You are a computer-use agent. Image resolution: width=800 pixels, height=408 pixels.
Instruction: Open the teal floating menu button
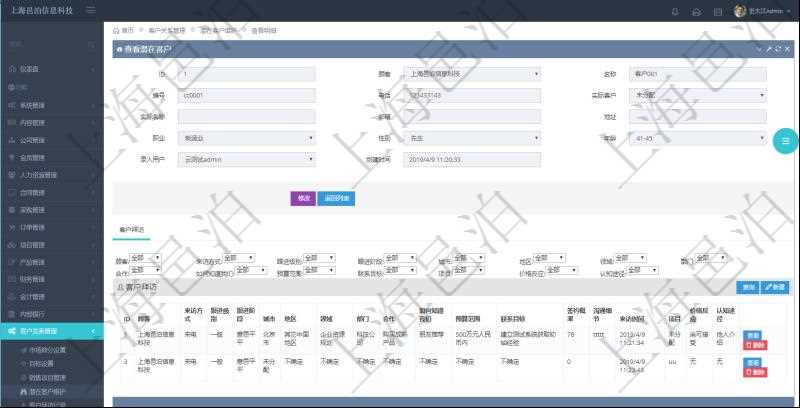click(x=786, y=140)
